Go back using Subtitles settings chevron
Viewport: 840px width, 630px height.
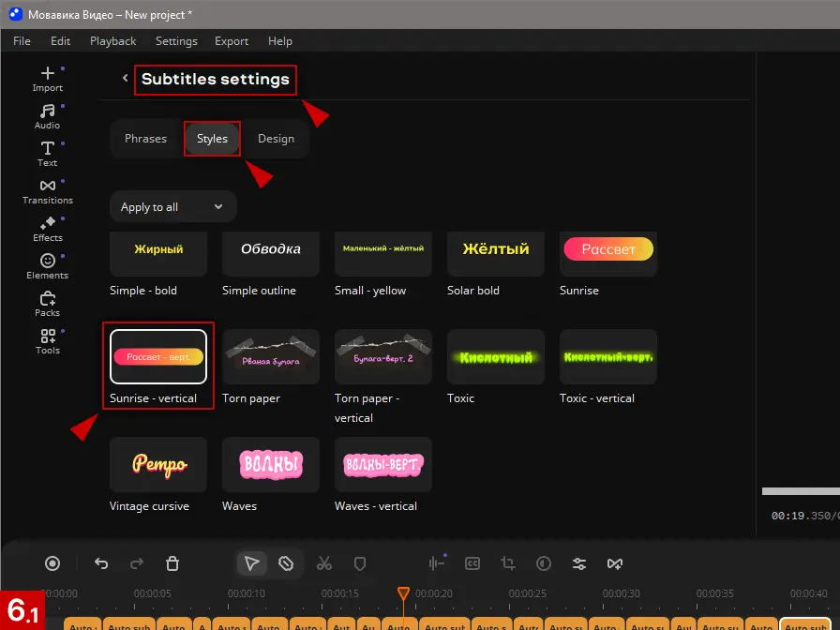coord(125,79)
